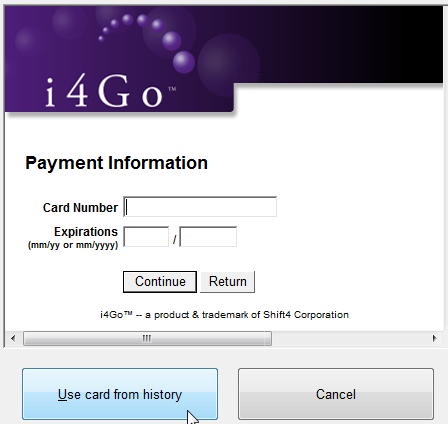Click the Card Number label
The height and width of the screenshot is (424, 448).
tap(80, 207)
